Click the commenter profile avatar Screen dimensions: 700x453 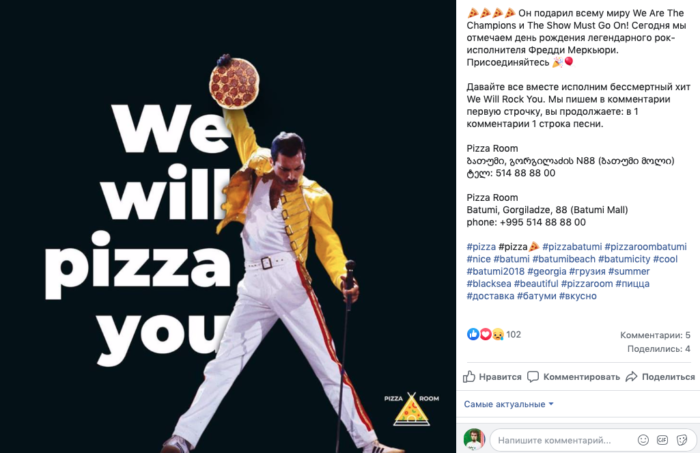coord(474,440)
